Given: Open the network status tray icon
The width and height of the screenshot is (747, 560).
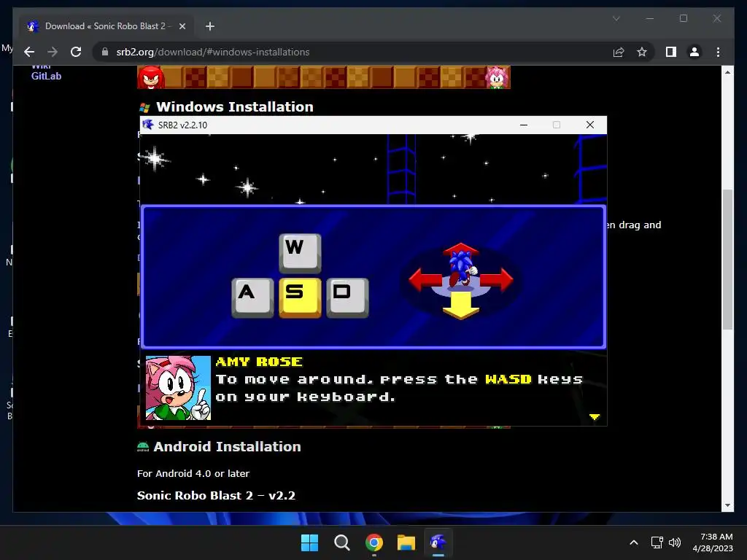Looking at the screenshot, I should (657, 542).
